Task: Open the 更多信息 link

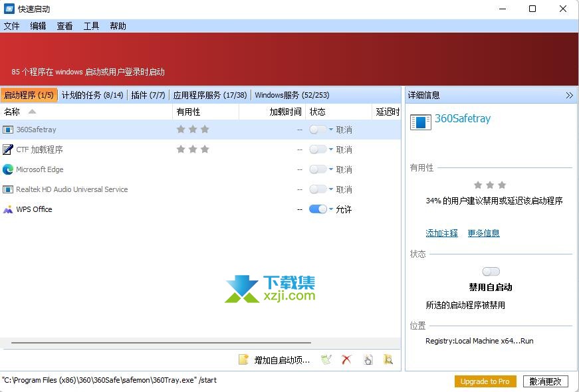Action: 483,233
